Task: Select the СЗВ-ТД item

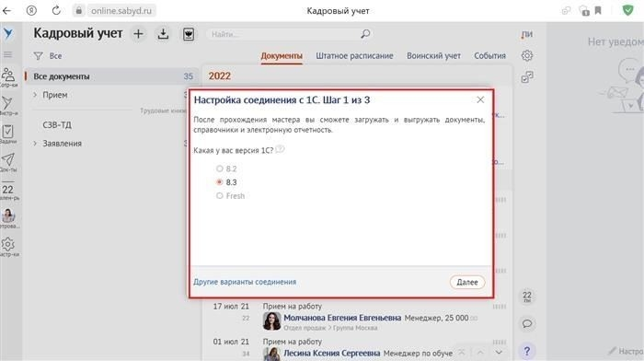Action: click(57, 125)
